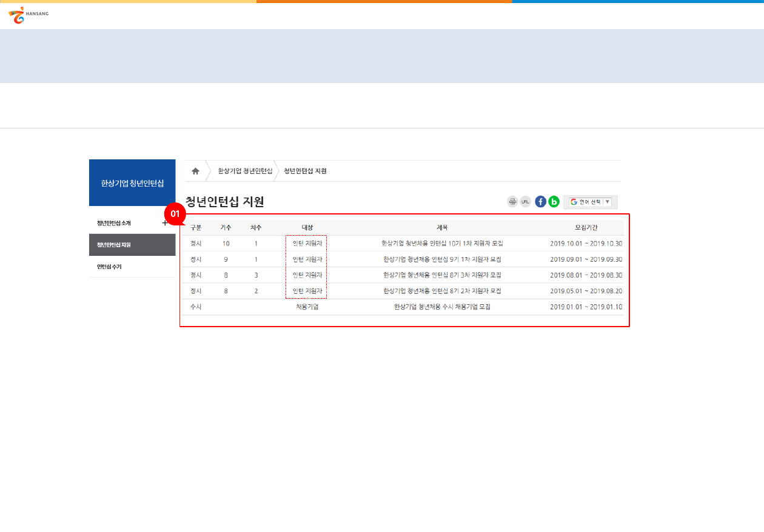
Task: Click 인턴 지원자 in the 10기 row
Action: (x=307, y=244)
